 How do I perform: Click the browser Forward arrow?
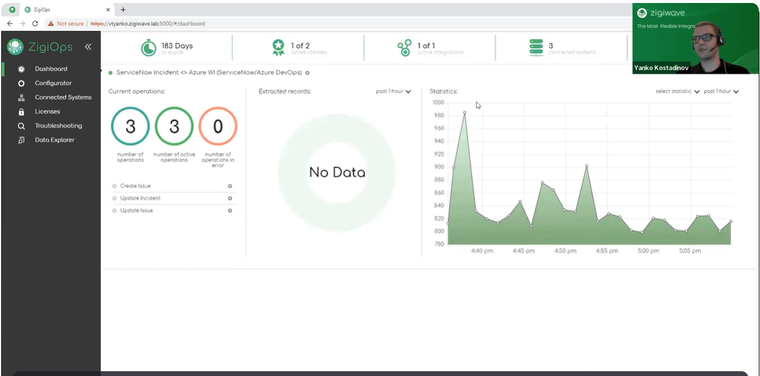22,23
